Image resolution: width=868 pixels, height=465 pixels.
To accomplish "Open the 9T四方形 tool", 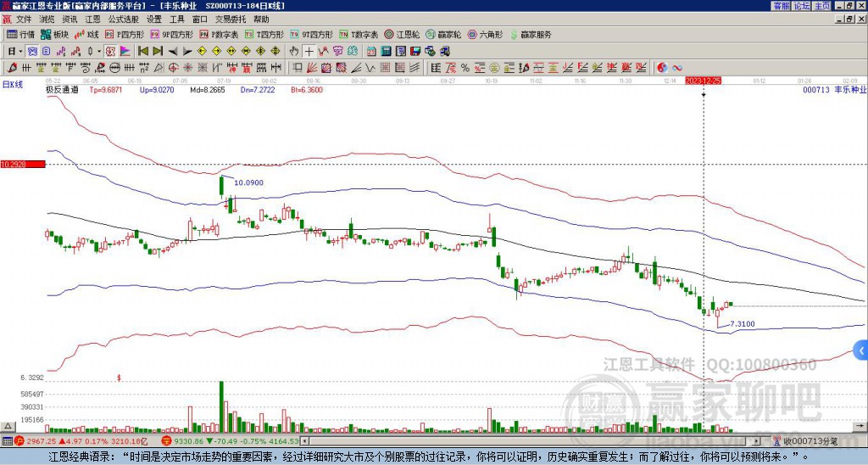I will pos(311,34).
